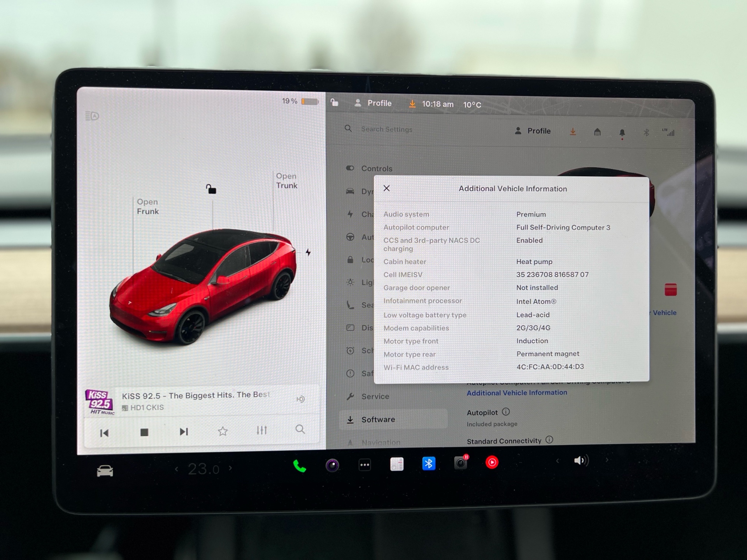Open the dashcam icon with red badge

click(x=461, y=463)
